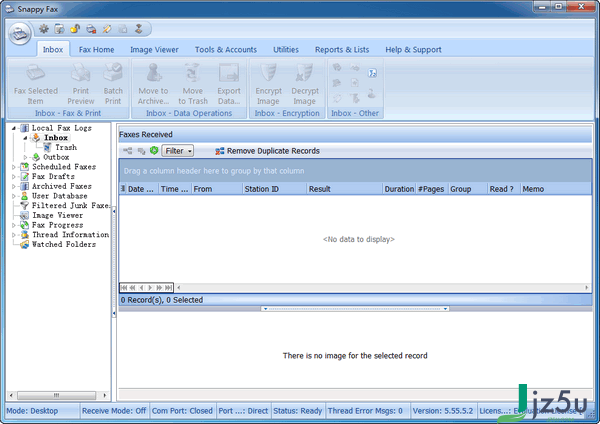Select Outbox in the tree
600x424 pixels.
(x=56, y=157)
